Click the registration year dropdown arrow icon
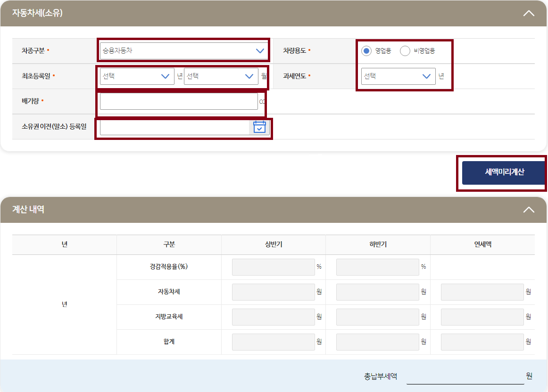Viewport: 548px width, 392px height. coord(166,76)
